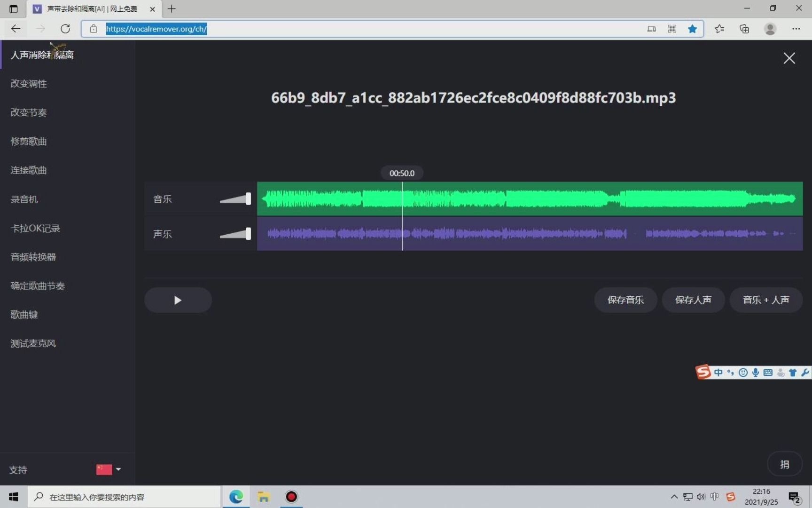Refresh the page
The height and width of the screenshot is (508, 812).
pyautogui.click(x=65, y=29)
